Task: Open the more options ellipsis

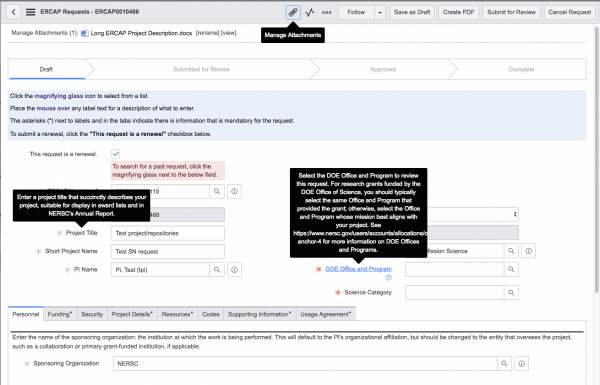Action: coord(326,12)
